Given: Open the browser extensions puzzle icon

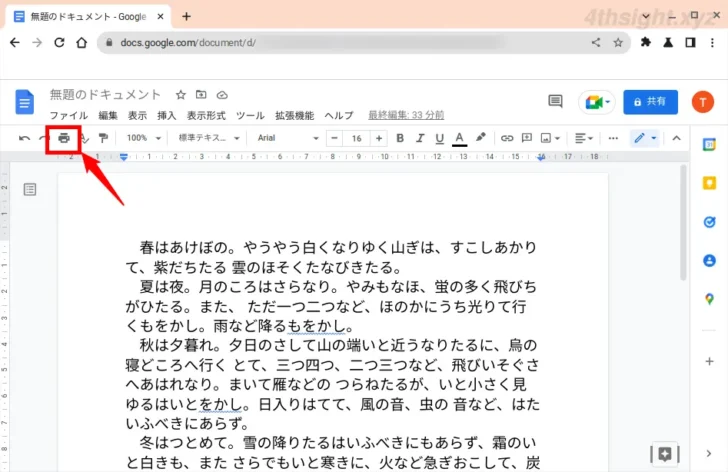Looking at the screenshot, I should point(645,42).
